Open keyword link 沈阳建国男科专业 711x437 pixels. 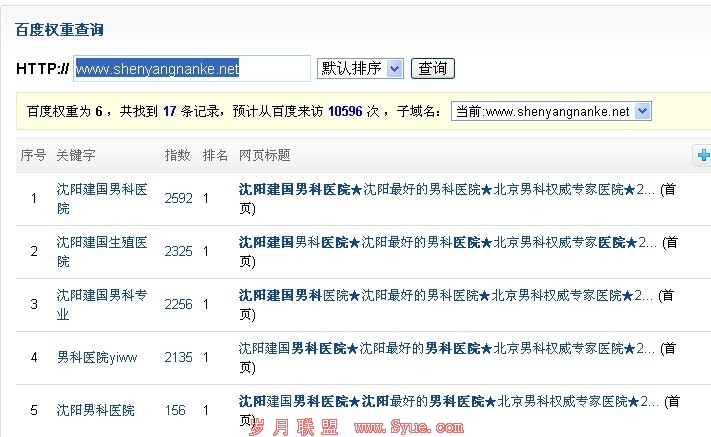(102, 304)
